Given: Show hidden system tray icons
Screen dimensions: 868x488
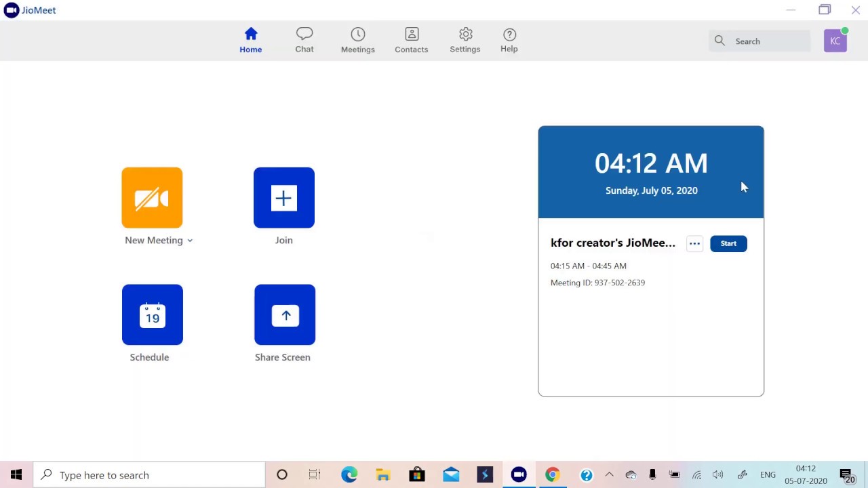Looking at the screenshot, I should point(609,475).
